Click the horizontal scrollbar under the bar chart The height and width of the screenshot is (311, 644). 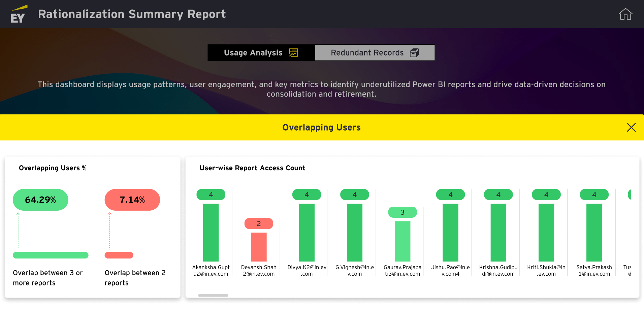(213, 296)
